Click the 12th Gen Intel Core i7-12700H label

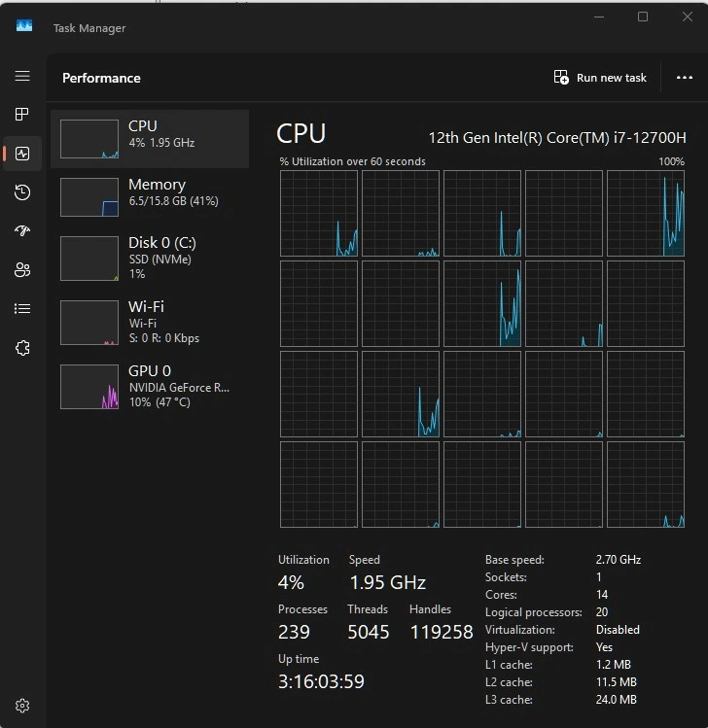[557, 138]
